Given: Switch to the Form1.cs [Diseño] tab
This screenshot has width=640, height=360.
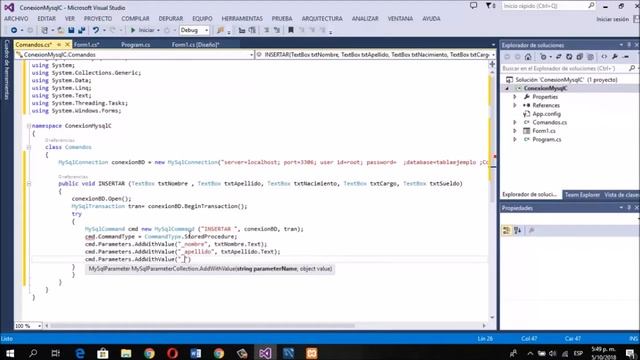Looking at the screenshot, I should tap(196, 44).
